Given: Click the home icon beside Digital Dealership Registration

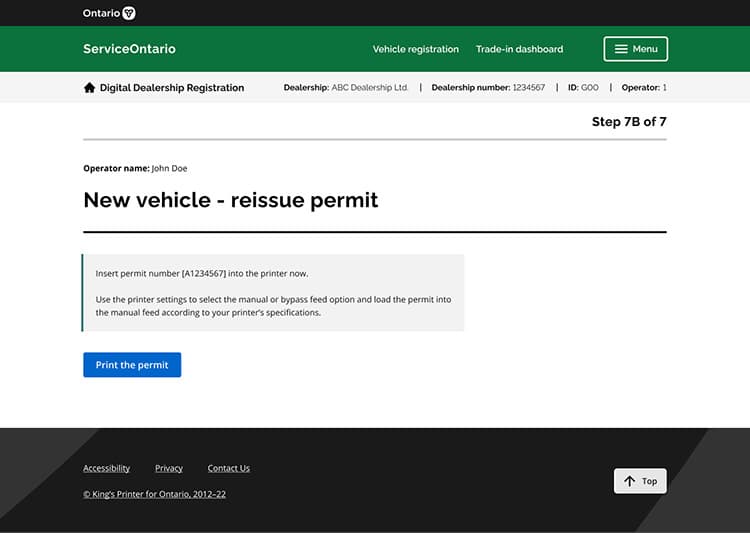Looking at the screenshot, I should pyautogui.click(x=89, y=88).
